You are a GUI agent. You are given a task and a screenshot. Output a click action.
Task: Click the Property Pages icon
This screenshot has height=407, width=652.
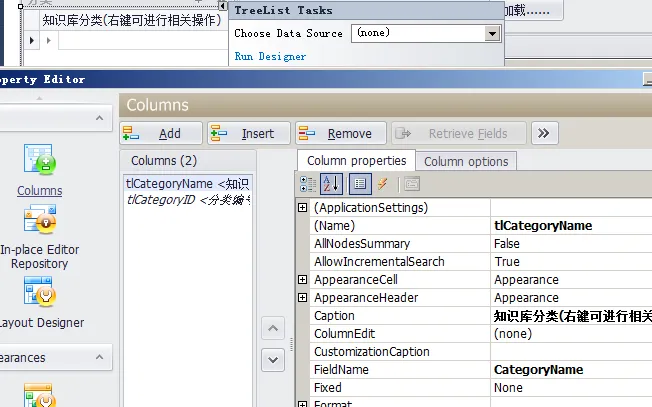click(411, 184)
